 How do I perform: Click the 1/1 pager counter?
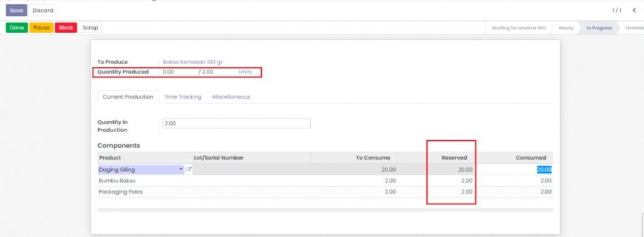tap(616, 10)
